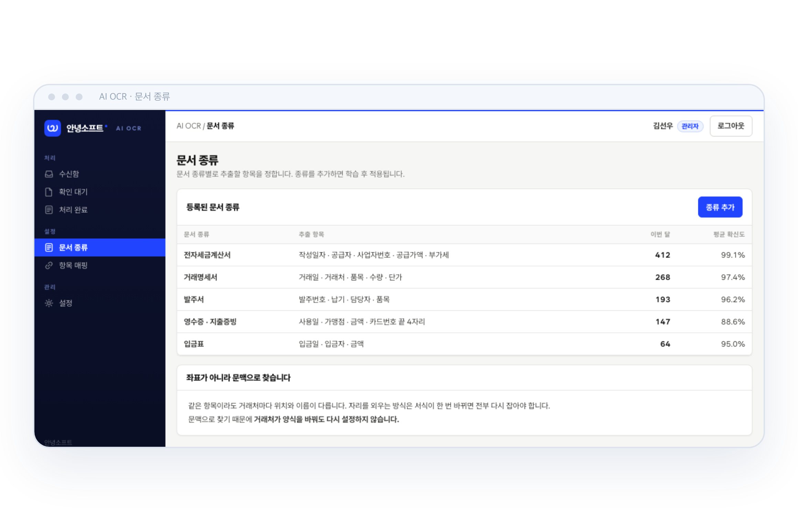
Task: Click the user name 김선우
Action: (x=663, y=126)
